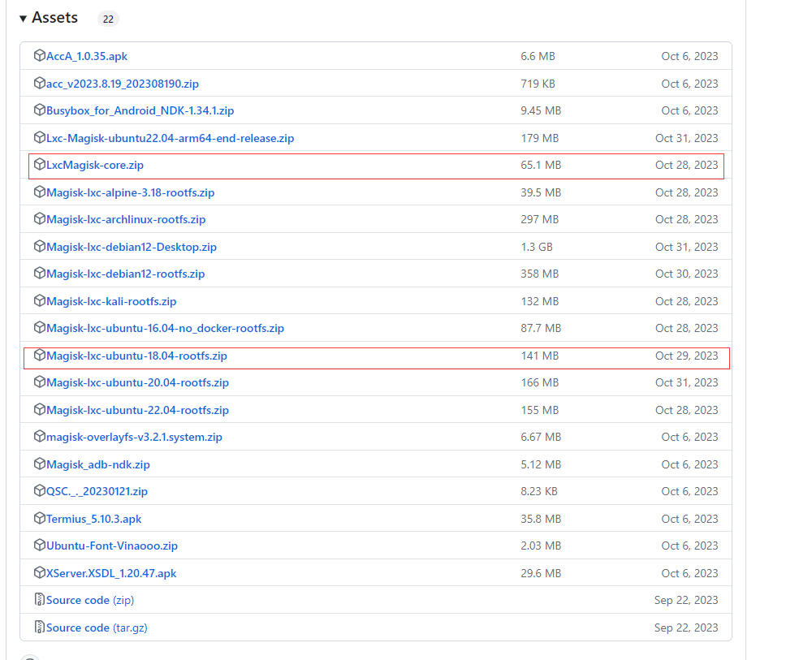812x660 pixels.
Task: Click the package icon for Magisk-lxc-kali-rootfs.zip
Action: (39, 301)
